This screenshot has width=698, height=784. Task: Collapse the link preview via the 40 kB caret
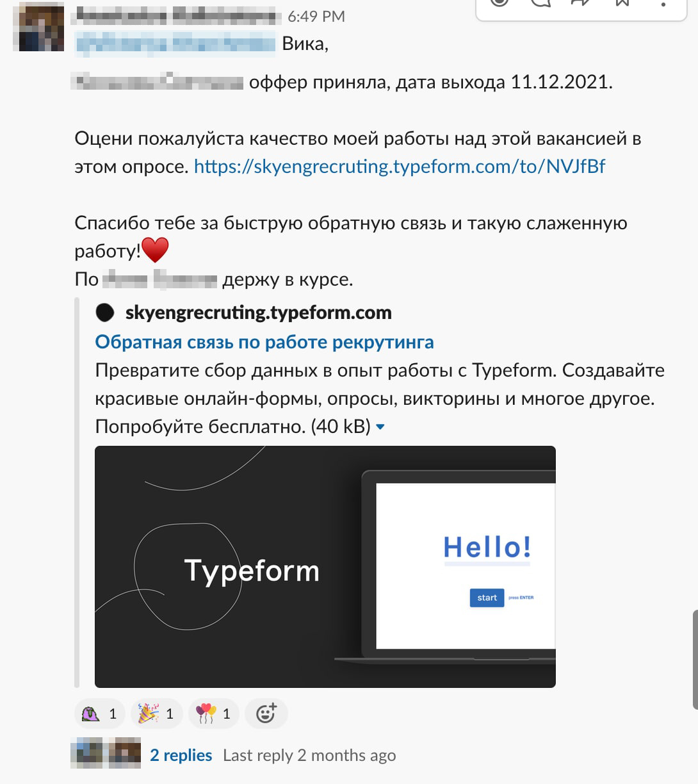[x=380, y=427]
